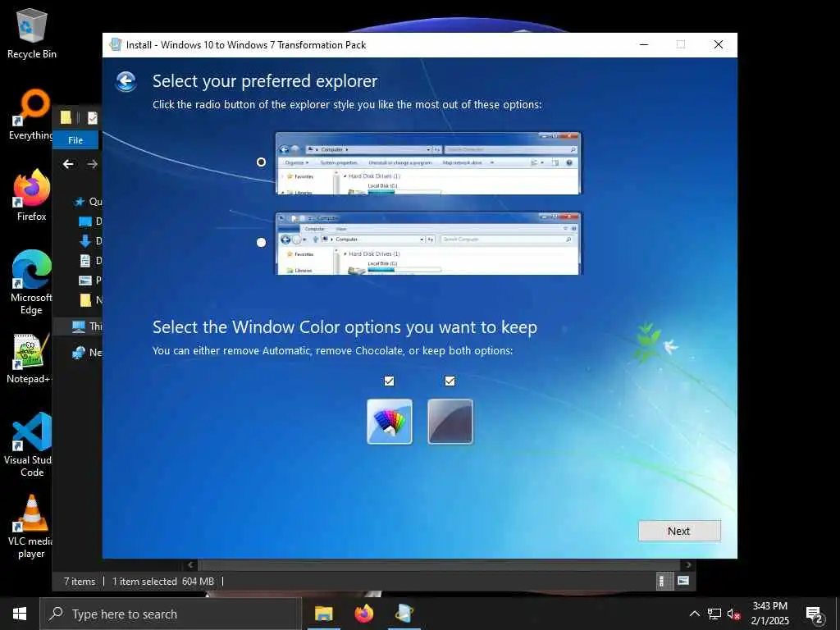
Task: Minimize the Transformation Pack installer window
Action: click(x=644, y=44)
